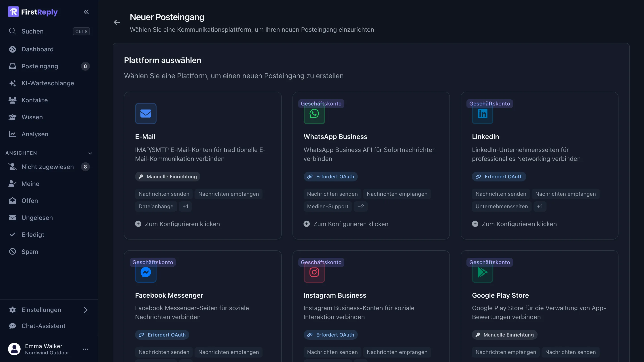The width and height of the screenshot is (644, 362).
Task: Click the Medien-Support tag
Action: click(328, 207)
